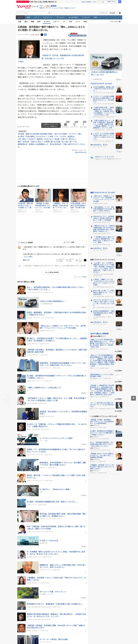The width and height of the screenshot is (138, 644).
Task: Click the Sponichi Annex logo
Action: tap(77, 35)
